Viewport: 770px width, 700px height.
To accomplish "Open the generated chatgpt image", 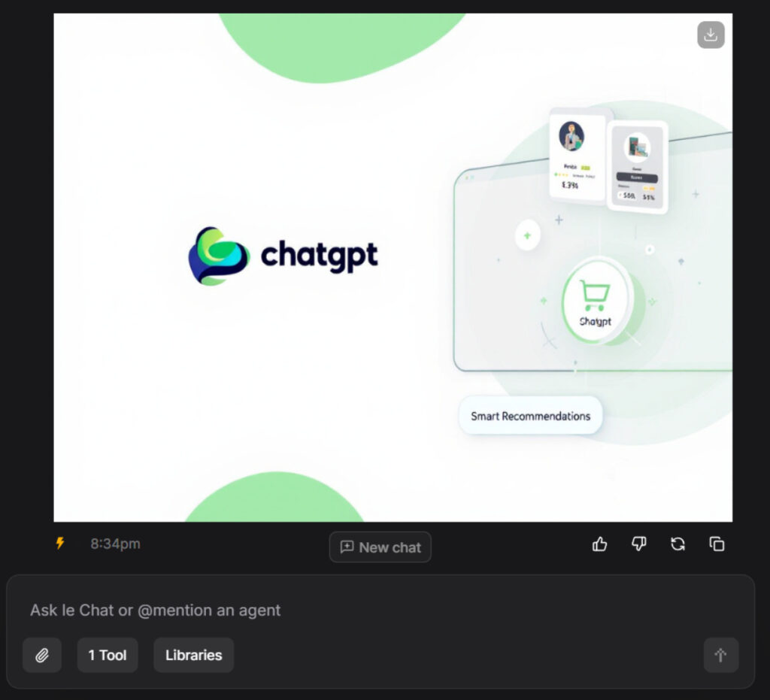I will 393,268.
